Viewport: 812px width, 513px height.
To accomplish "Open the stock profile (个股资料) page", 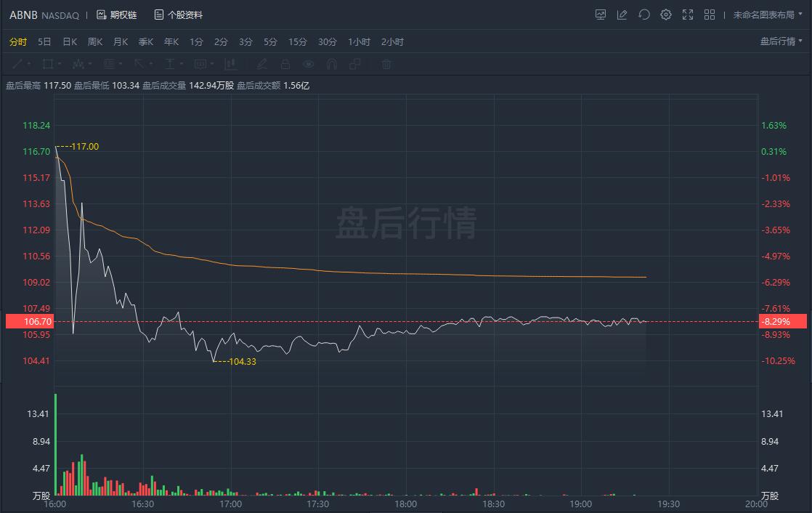I will (179, 15).
